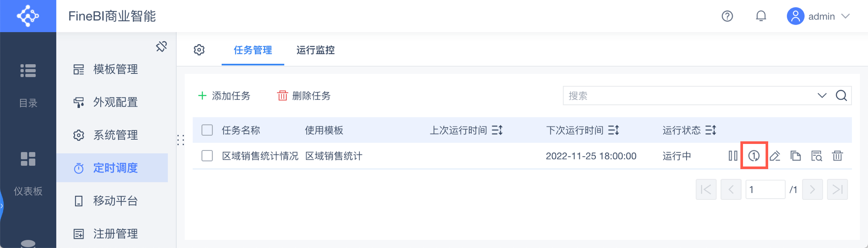Image resolution: width=868 pixels, height=248 pixels.
Task: Unpin the side navigation panel
Action: pyautogui.click(x=161, y=46)
